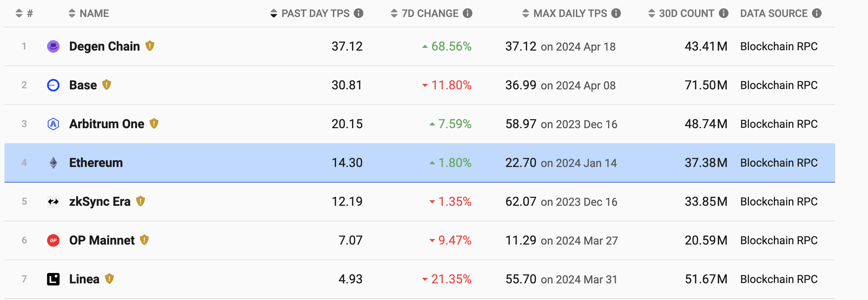Click zkSync Era's 12.19 TPS value

[x=347, y=202]
